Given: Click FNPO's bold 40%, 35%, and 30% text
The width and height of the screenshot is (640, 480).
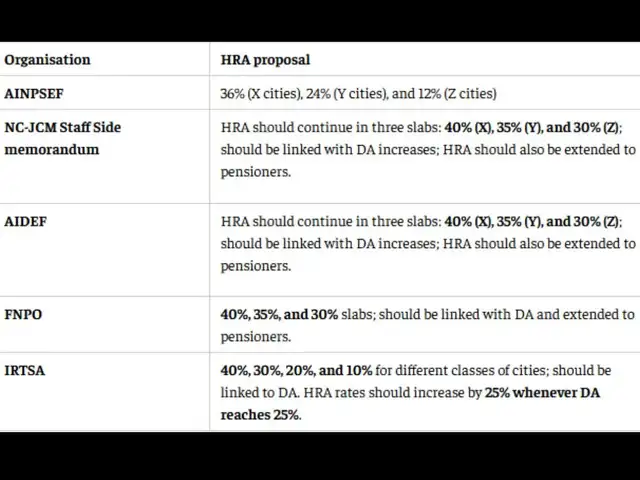Looking at the screenshot, I should pyautogui.click(x=279, y=315).
